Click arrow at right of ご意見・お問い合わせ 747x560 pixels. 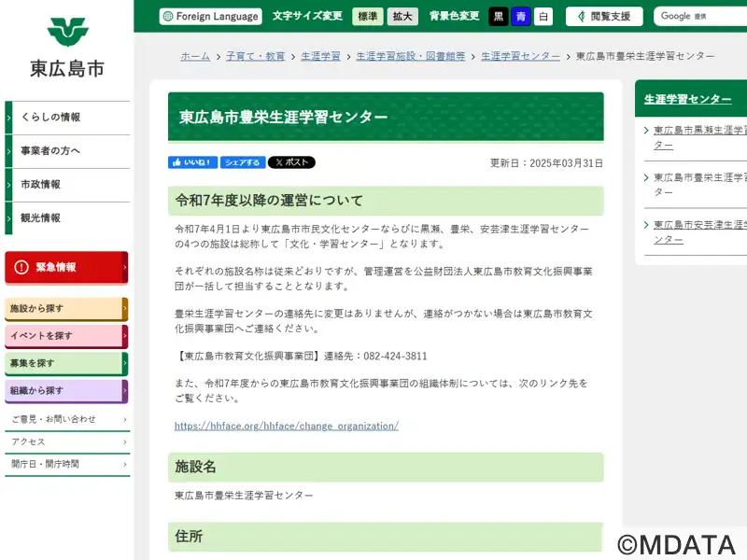coord(125,419)
